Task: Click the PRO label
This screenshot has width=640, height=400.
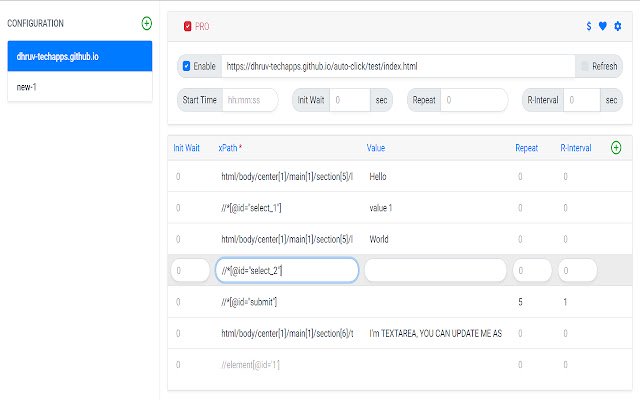Action: click(x=202, y=27)
